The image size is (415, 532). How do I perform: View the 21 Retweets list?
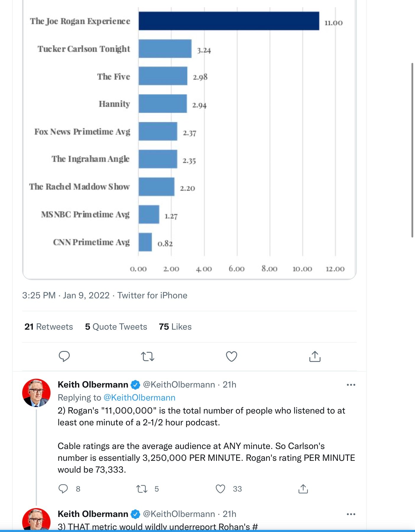[x=48, y=327]
